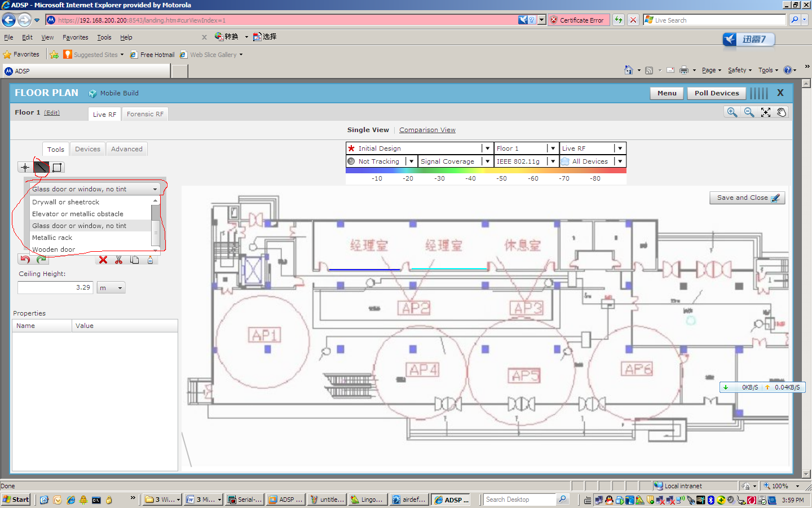Select the Live RF tab
This screenshot has height=508, width=812.
[104, 114]
